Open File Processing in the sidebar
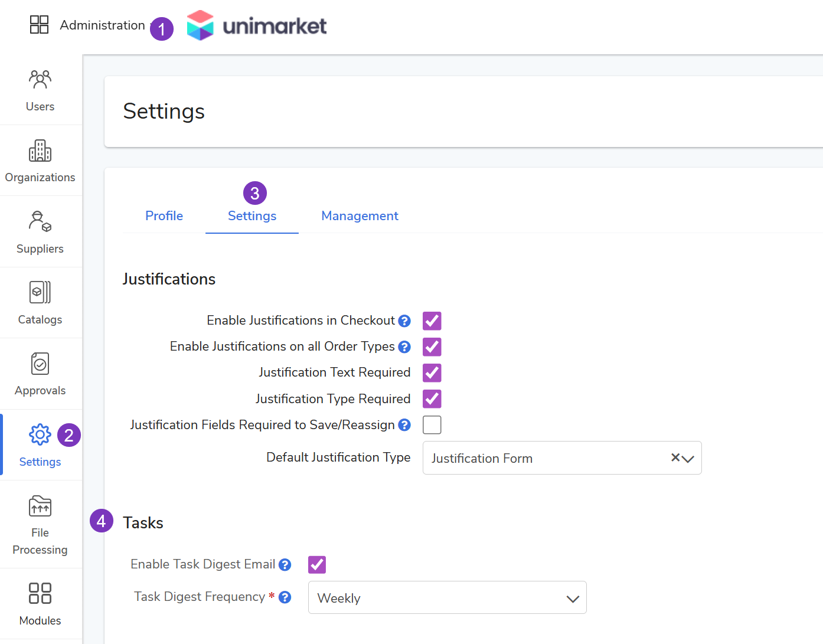This screenshot has height=644, width=823. (x=40, y=508)
